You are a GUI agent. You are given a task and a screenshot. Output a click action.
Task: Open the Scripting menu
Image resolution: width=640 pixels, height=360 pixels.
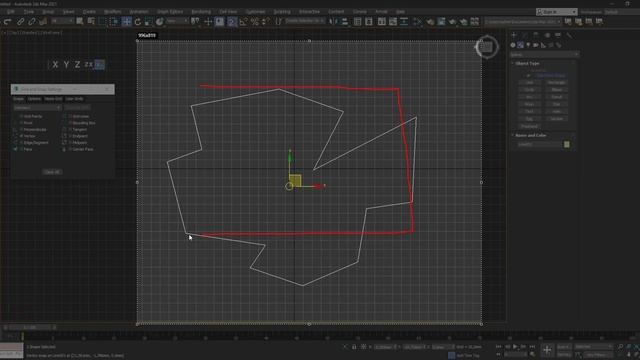[x=282, y=12]
